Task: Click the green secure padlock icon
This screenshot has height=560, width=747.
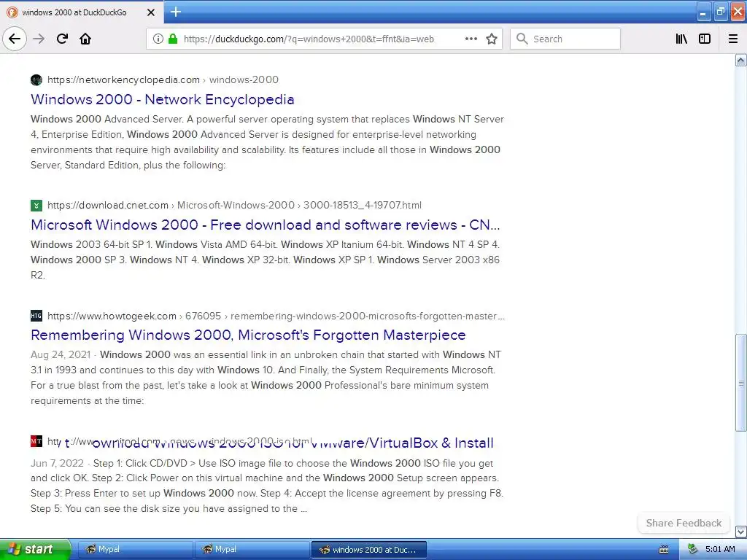Action: [173, 39]
